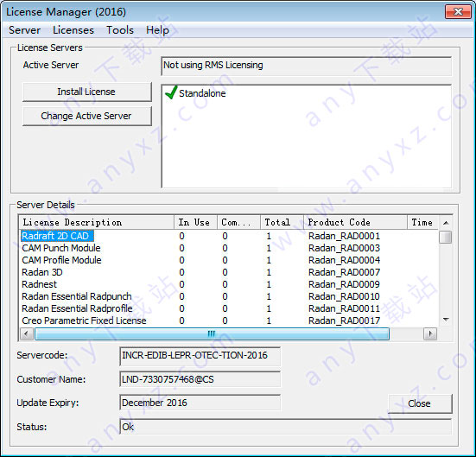Click the Servercode text field
Screen dimensions: 476x457
click(200, 356)
